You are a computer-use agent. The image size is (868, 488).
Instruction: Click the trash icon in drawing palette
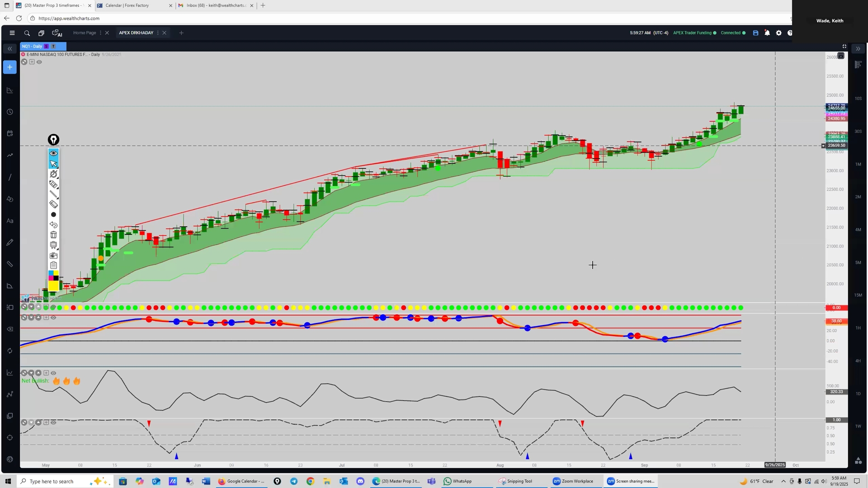(53, 235)
